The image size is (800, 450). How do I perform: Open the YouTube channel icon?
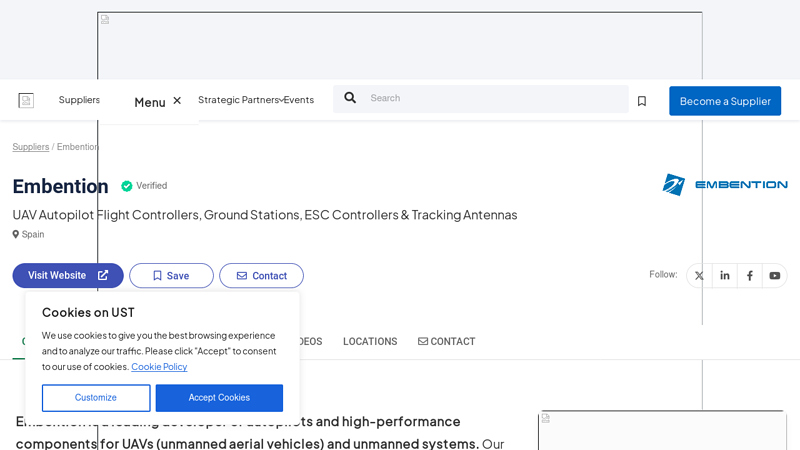[774, 276]
